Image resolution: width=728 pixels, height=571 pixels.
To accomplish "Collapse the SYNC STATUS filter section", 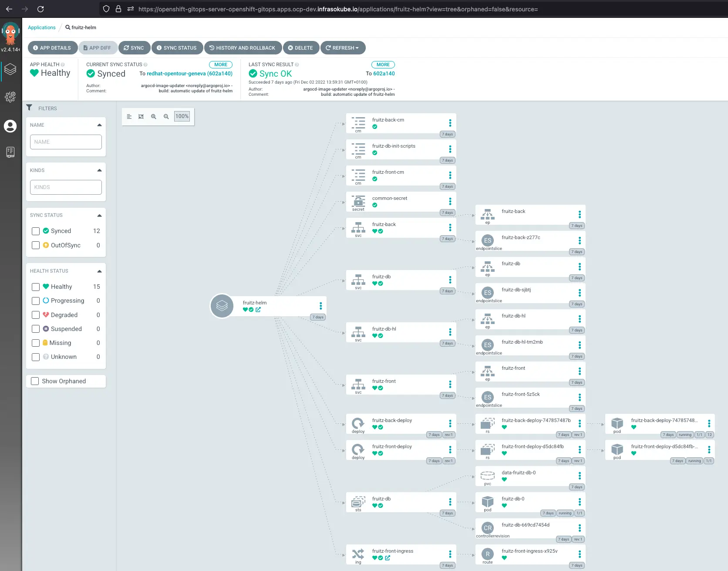I will coord(99,215).
